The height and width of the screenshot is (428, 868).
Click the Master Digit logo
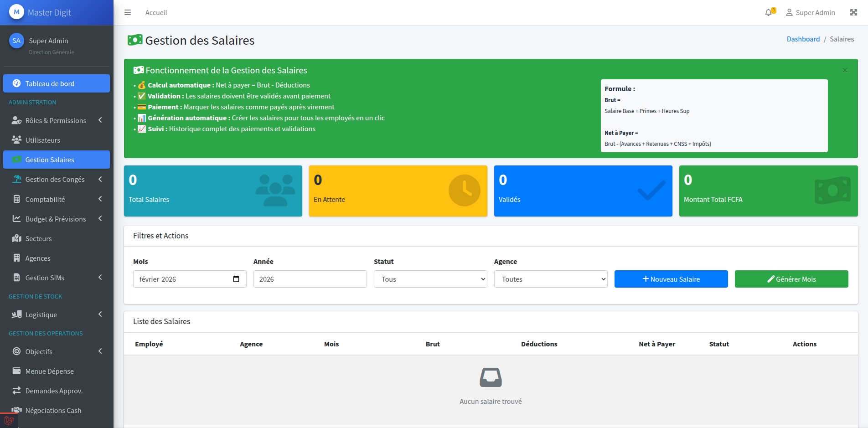17,12
